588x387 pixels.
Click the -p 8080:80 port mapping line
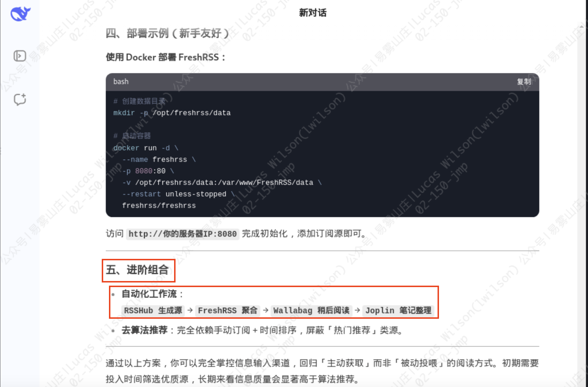pos(148,171)
